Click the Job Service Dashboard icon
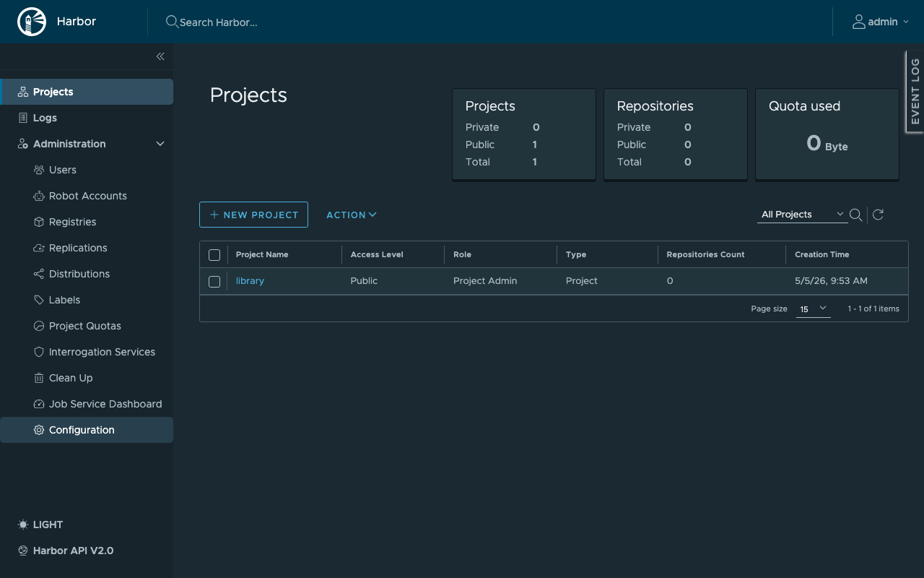 (39, 404)
